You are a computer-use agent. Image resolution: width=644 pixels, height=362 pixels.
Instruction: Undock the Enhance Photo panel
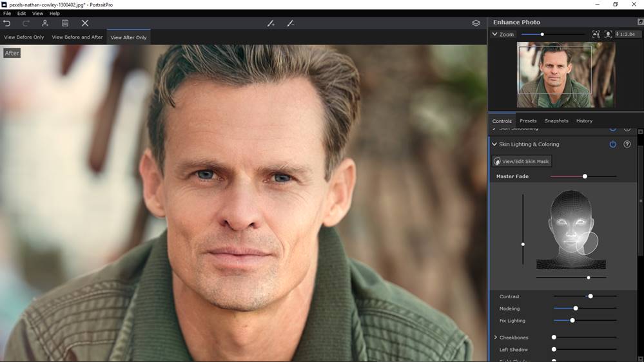(x=640, y=22)
